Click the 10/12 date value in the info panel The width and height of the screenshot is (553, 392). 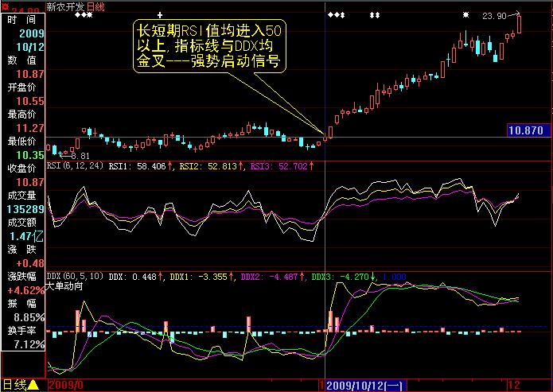click(x=30, y=47)
